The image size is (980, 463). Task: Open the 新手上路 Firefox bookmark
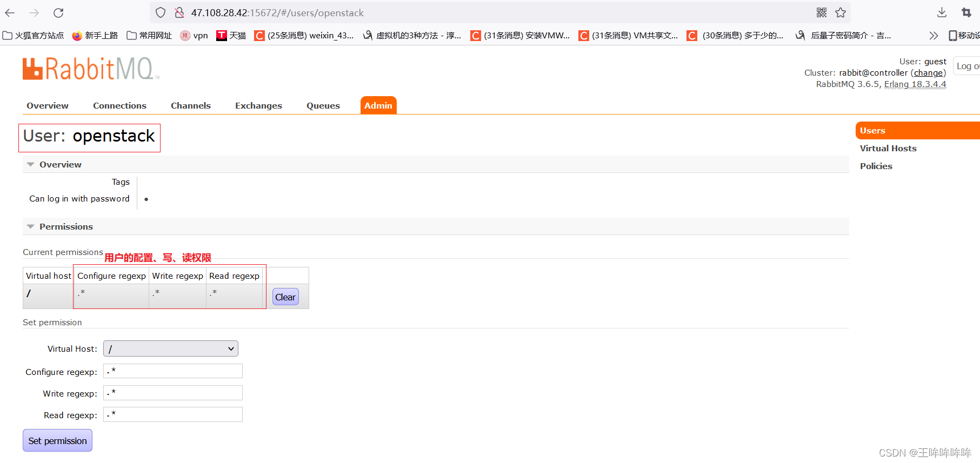tap(95, 36)
